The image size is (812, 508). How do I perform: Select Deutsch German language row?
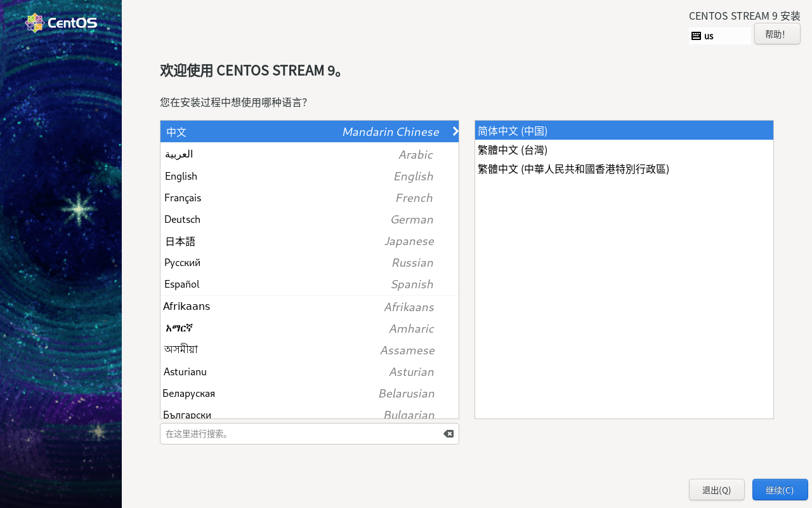pos(310,219)
